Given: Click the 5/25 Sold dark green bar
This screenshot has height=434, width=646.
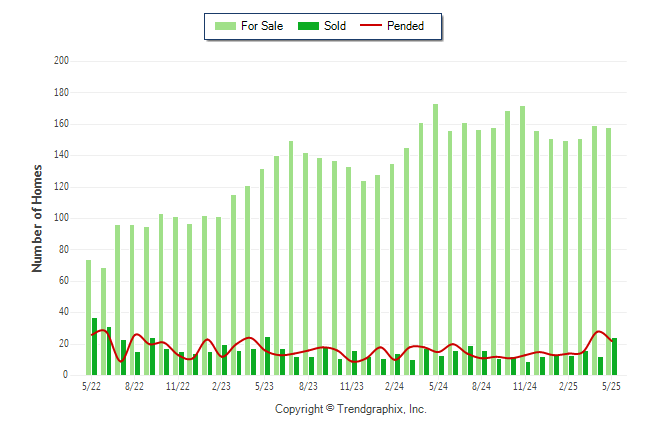Looking at the screenshot, I should click(x=614, y=357).
